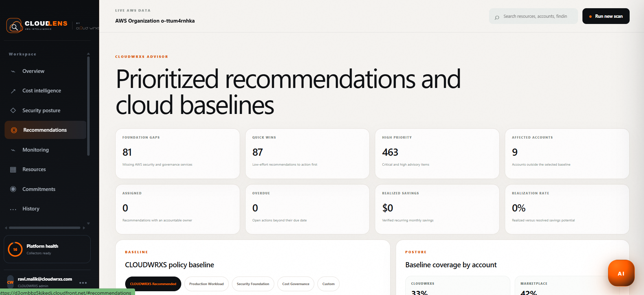Click the Commitments circle icon

coord(13,189)
